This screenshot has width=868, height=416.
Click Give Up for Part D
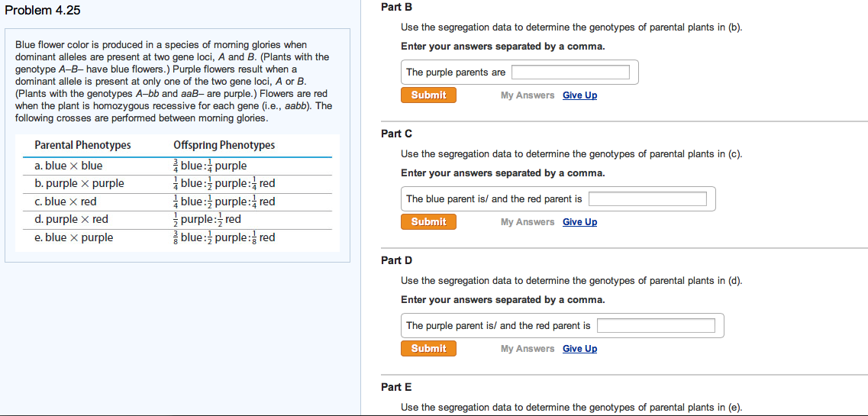click(579, 349)
